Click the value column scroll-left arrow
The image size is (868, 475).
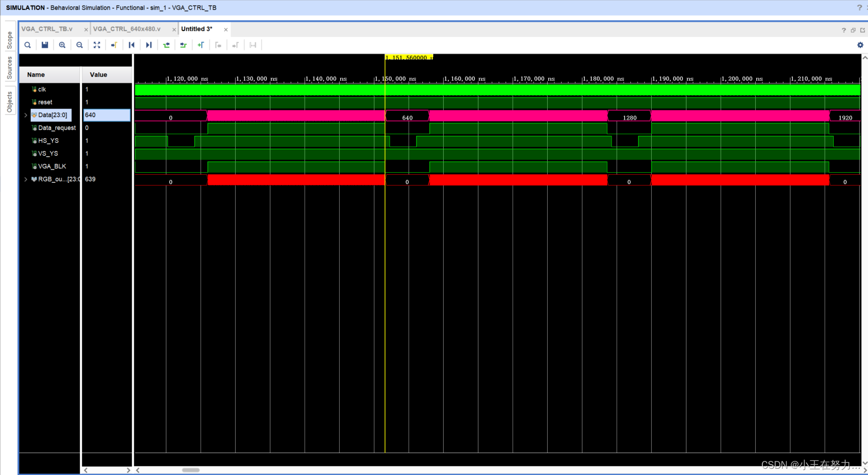pyautogui.click(x=86, y=470)
